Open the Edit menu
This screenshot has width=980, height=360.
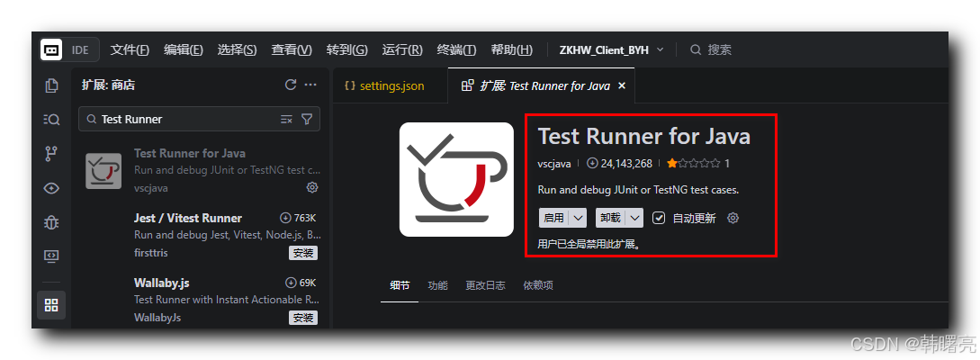[x=184, y=50]
